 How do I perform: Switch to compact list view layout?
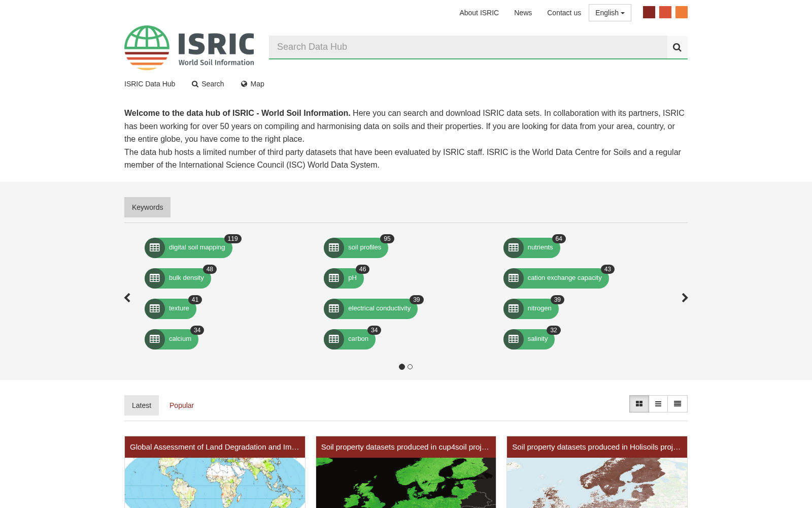pyautogui.click(x=678, y=404)
